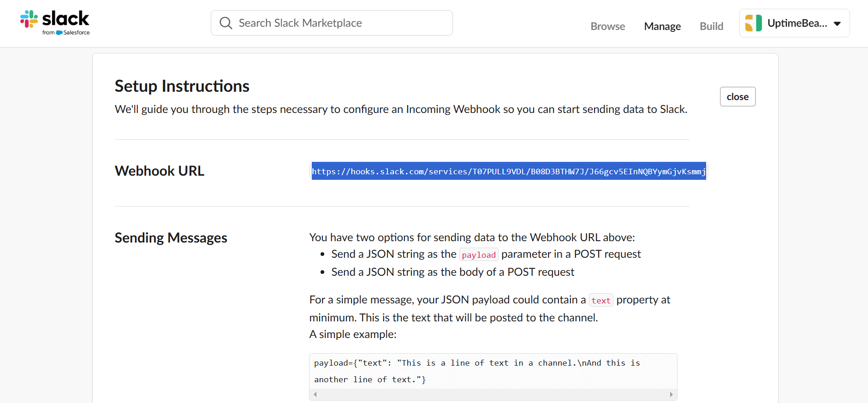This screenshot has height=403, width=868.
Task: Close the Setup Instructions panel
Action: point(737,96)
